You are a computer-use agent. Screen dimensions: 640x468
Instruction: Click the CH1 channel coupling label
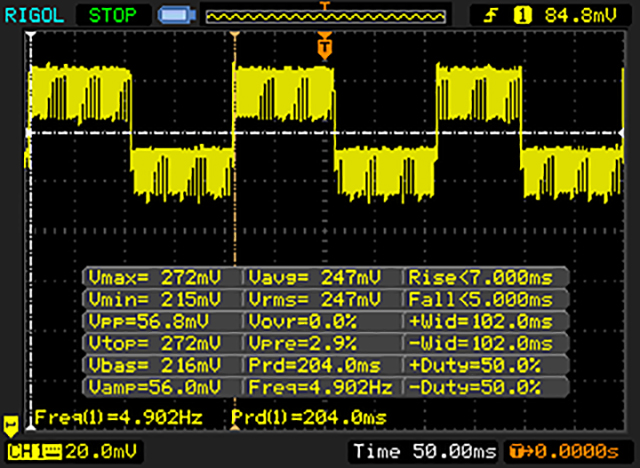(34, 452)
